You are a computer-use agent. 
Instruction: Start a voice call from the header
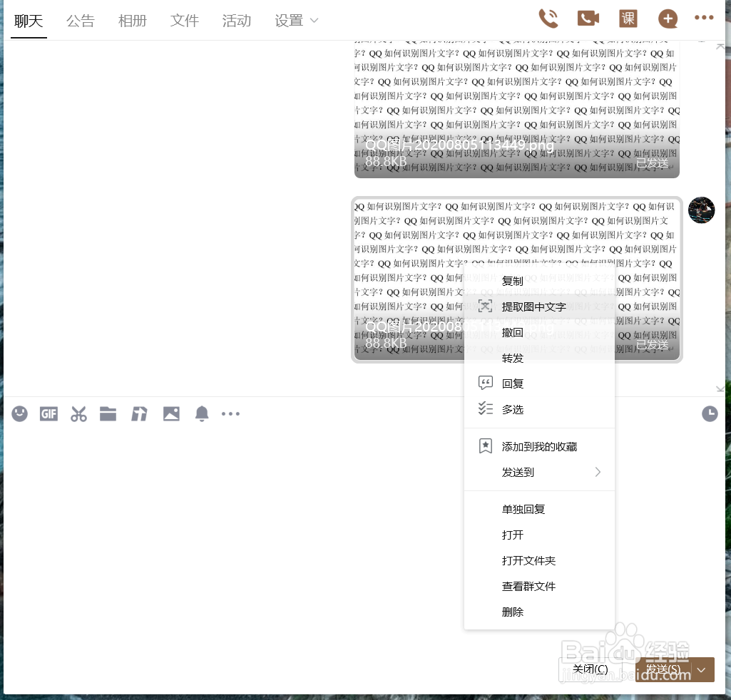pyautogui.click(x=548, y=19)
